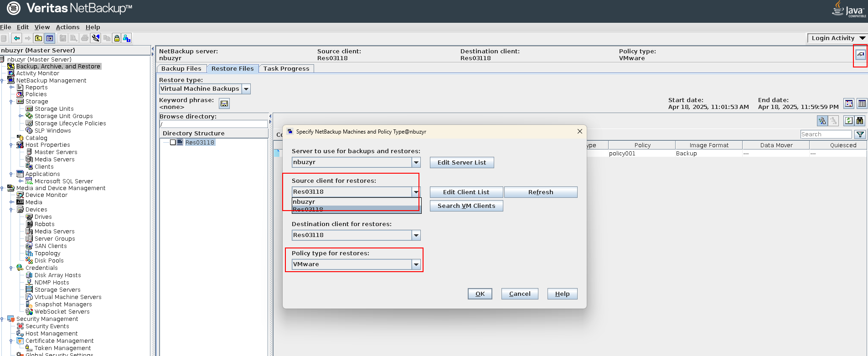This screenshot has height=356, width=868.
Task: Click the green refresh icon above results
Action: [x=848, y=121]
